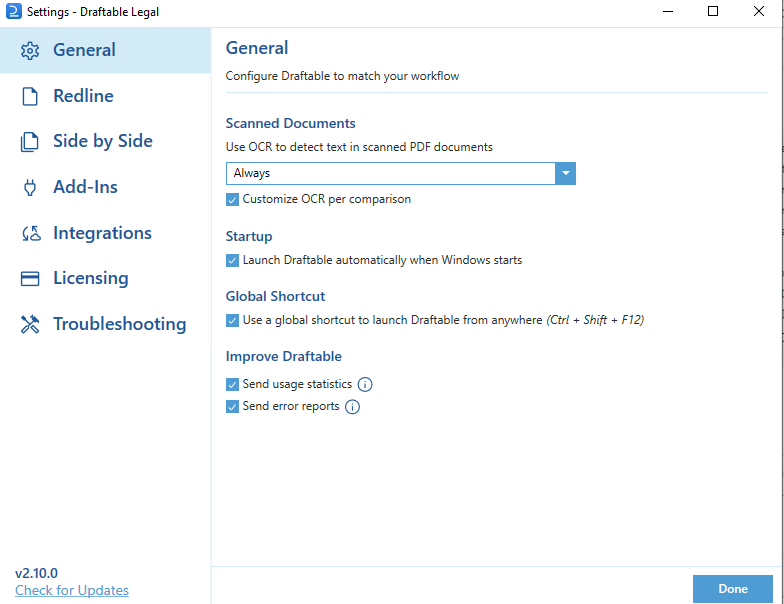Expand the OCR dropdown arrow

click(566, 174)
